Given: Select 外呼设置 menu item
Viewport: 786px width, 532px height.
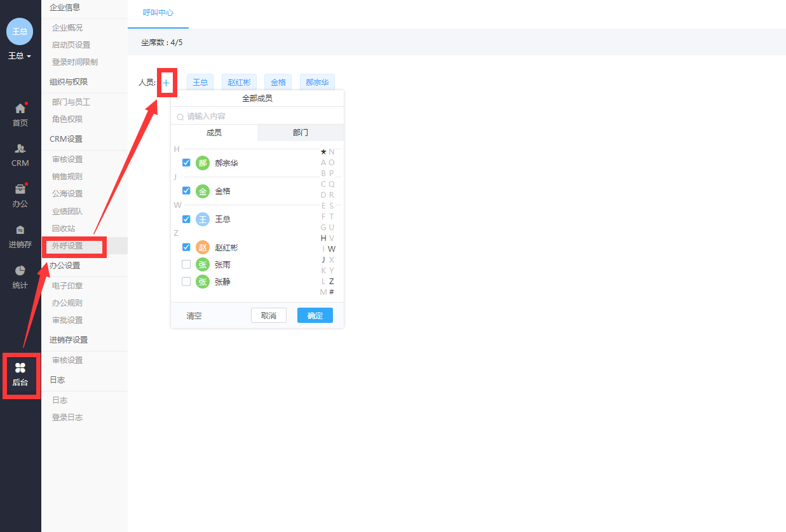Looking at the screenshot, I should 67,246.
